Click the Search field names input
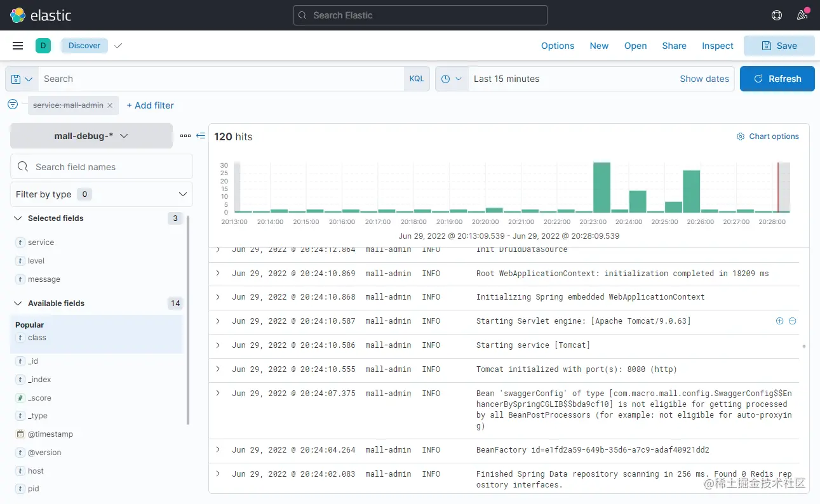Image resolution: width=820 pixels, height=504 pixels. click(102, 166)
